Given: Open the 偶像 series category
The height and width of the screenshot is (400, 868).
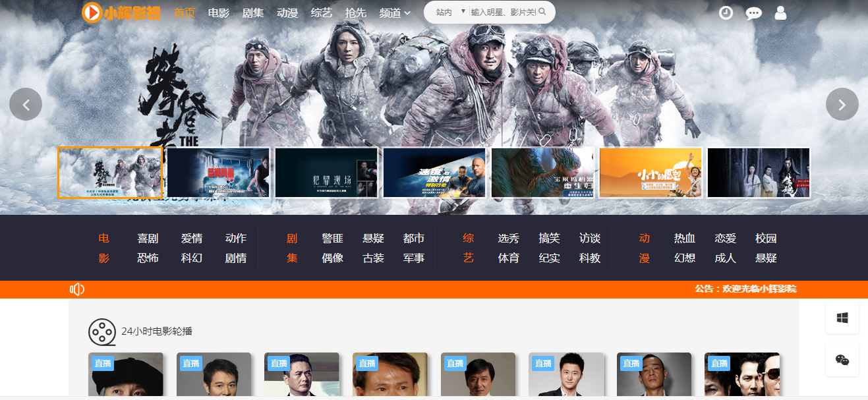Looking at the screenshot, I should click(332, 258).
